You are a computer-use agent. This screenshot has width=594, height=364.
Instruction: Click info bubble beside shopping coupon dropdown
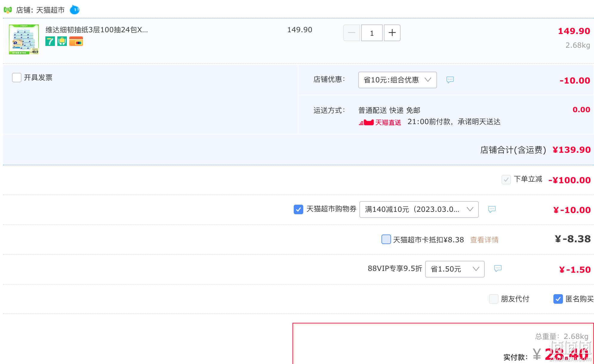point(492,209)
